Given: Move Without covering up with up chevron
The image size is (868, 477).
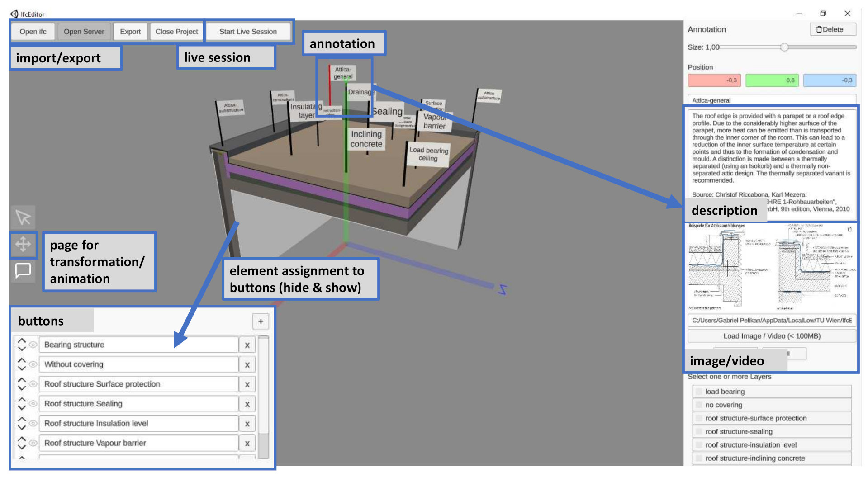Looking at the screenshot, I should 22,360.
